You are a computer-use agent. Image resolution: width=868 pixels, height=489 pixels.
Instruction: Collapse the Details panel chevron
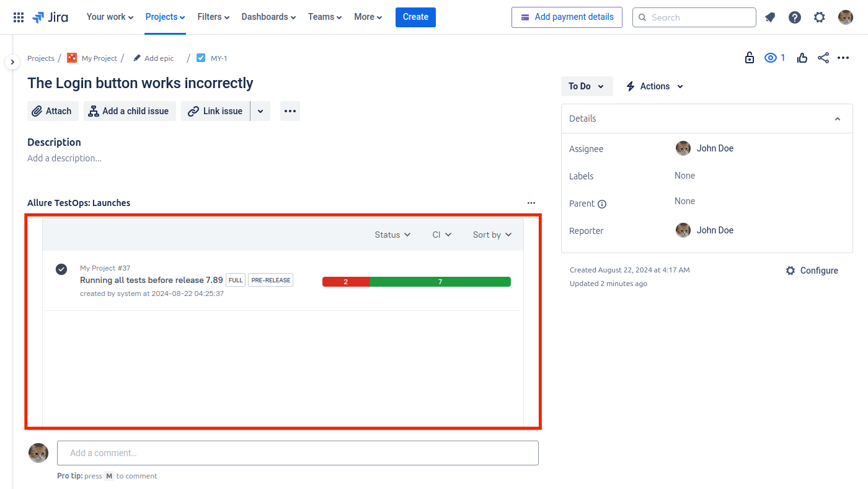[838, 119]
